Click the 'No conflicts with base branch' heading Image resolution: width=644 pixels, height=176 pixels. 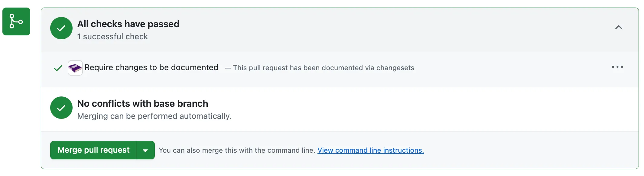click(143, 103)
